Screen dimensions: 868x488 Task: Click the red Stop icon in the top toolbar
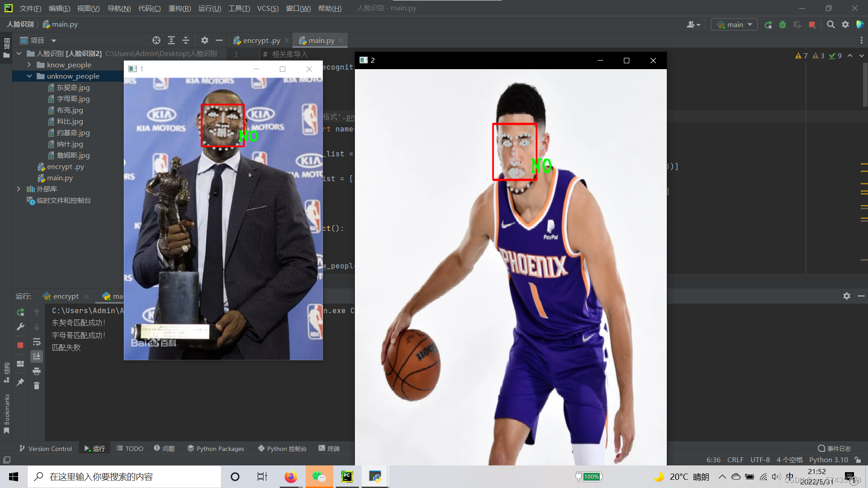pyautogui.click(x=812, y=25)
